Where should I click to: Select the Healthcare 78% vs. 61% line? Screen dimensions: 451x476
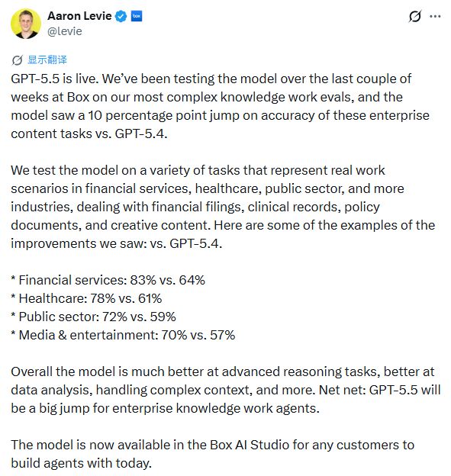click(86, 298)
